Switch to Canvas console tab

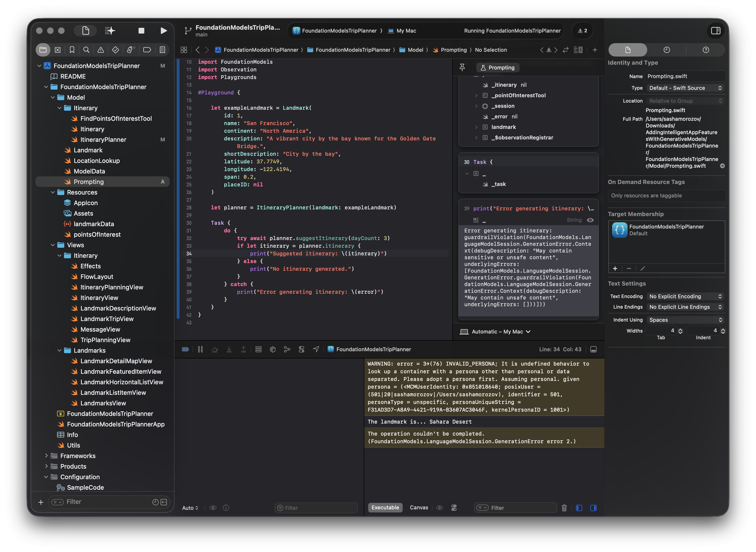419,508
